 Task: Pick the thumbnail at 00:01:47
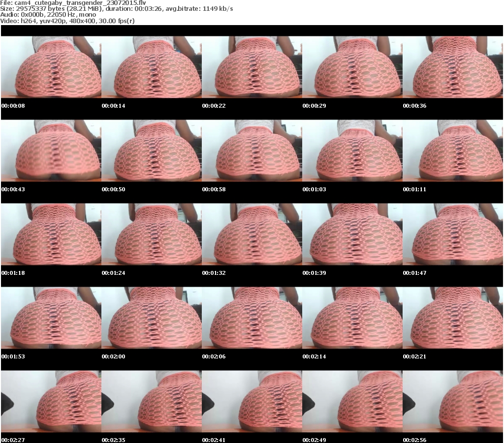pos(453,235)
